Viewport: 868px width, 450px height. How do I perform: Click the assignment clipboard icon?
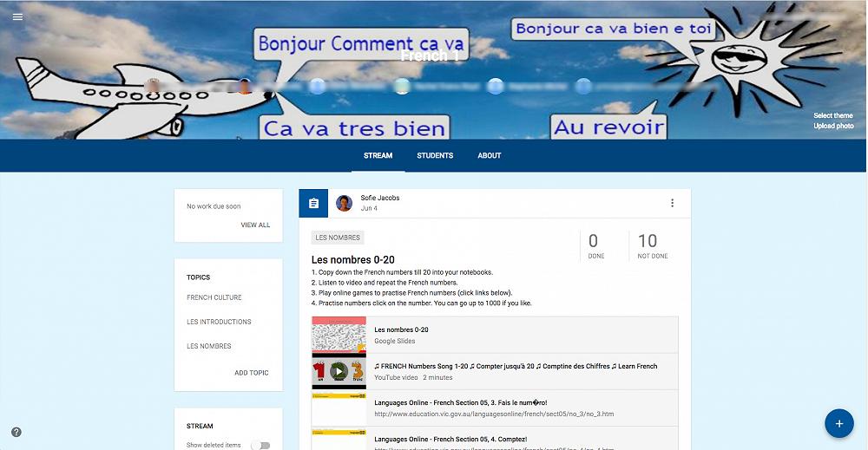(x=313, y=204)
